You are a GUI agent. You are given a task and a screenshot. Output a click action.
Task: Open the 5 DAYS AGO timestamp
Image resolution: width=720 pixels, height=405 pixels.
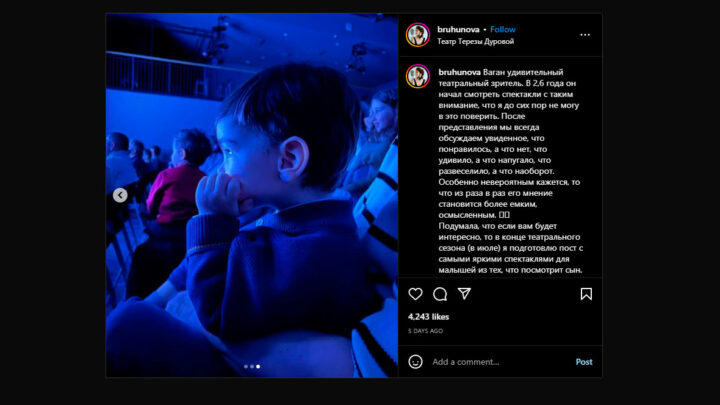click(425, 331)
